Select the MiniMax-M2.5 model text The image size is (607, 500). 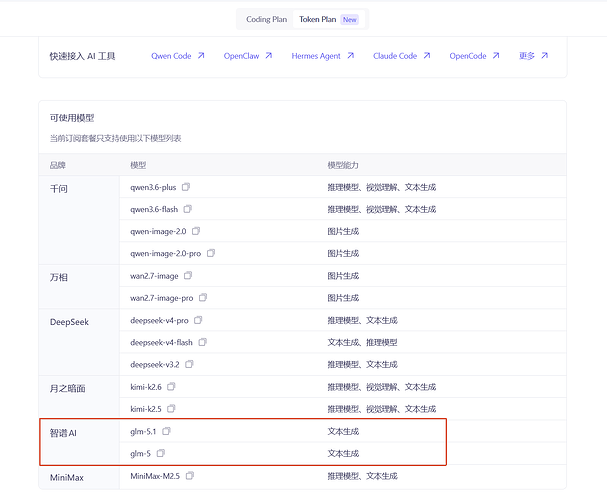pyautogui.click(x=155, y=476)
